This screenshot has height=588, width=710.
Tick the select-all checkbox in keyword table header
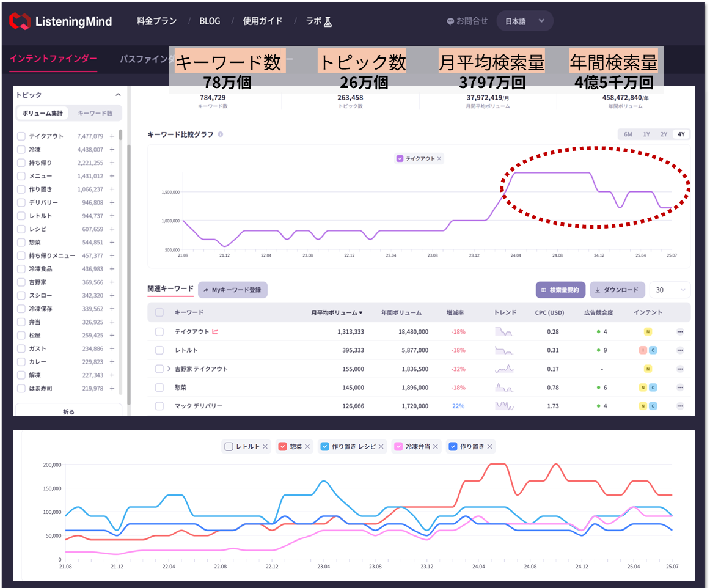pos(159,312)
